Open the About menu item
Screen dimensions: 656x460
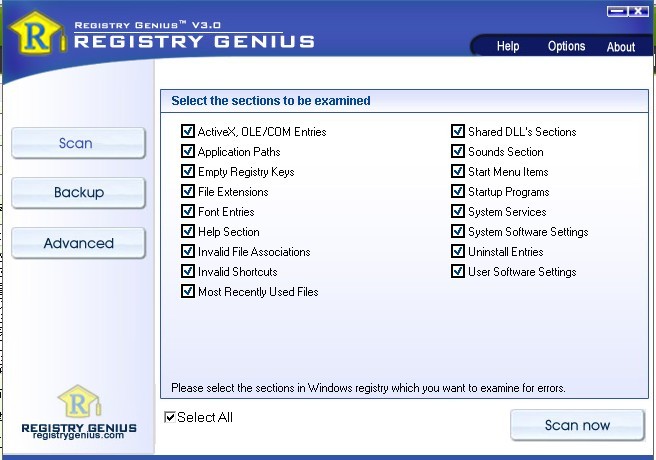[620, 46]
